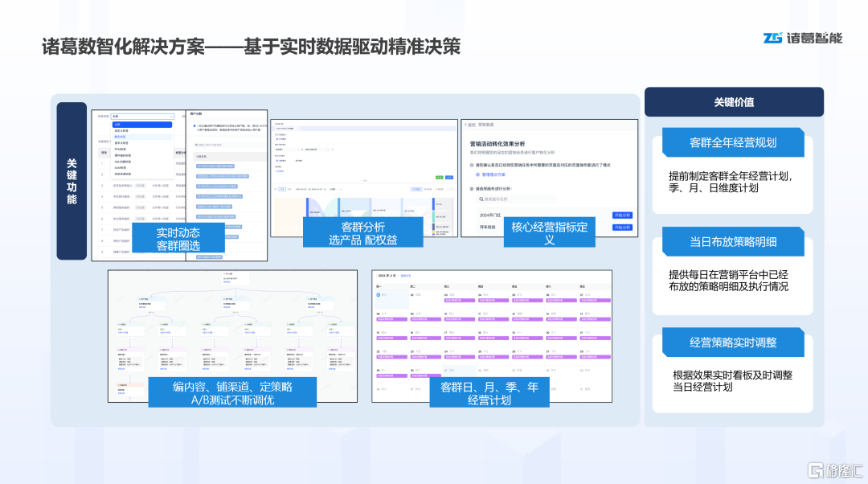Click the 实时动态客群圈选 caption
The image size is (868, 484).
pos(178,239)
